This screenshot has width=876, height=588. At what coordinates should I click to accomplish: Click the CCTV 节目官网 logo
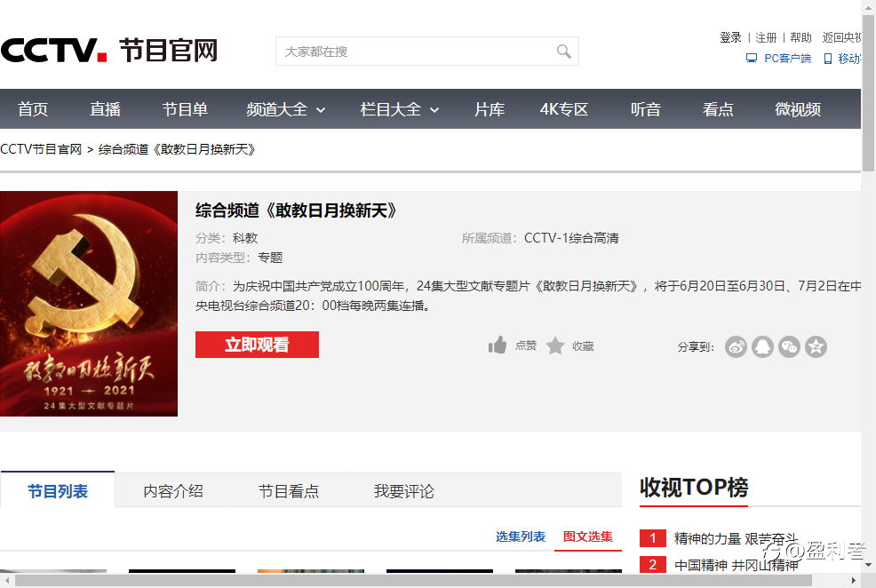[109, 51]
